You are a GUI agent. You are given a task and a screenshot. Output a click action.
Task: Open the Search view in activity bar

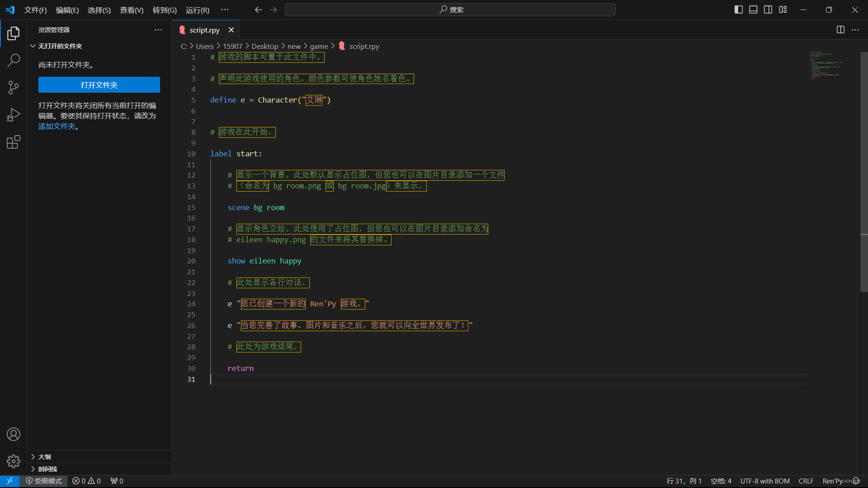14,60
